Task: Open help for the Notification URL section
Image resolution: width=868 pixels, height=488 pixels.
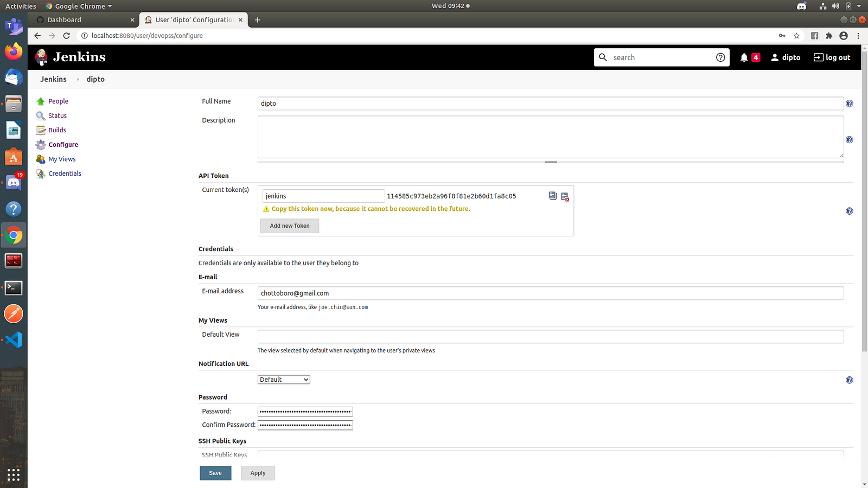Action: pyautogui.click(x=850, y=380)
